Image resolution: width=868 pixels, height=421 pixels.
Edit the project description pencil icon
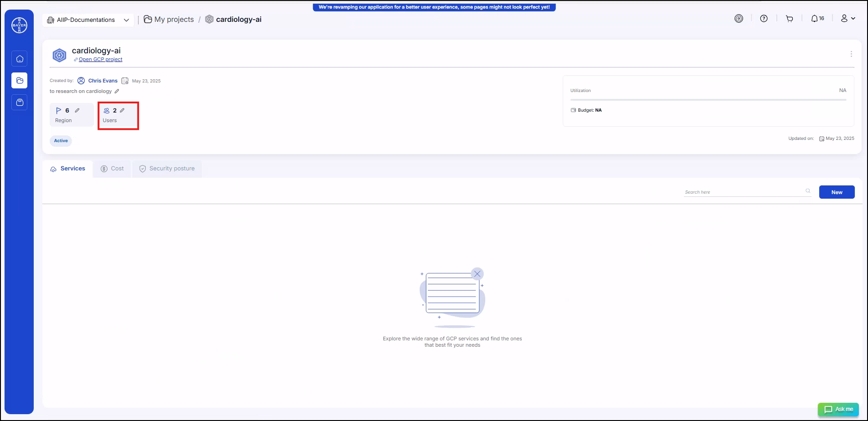[x=117, y=91]
